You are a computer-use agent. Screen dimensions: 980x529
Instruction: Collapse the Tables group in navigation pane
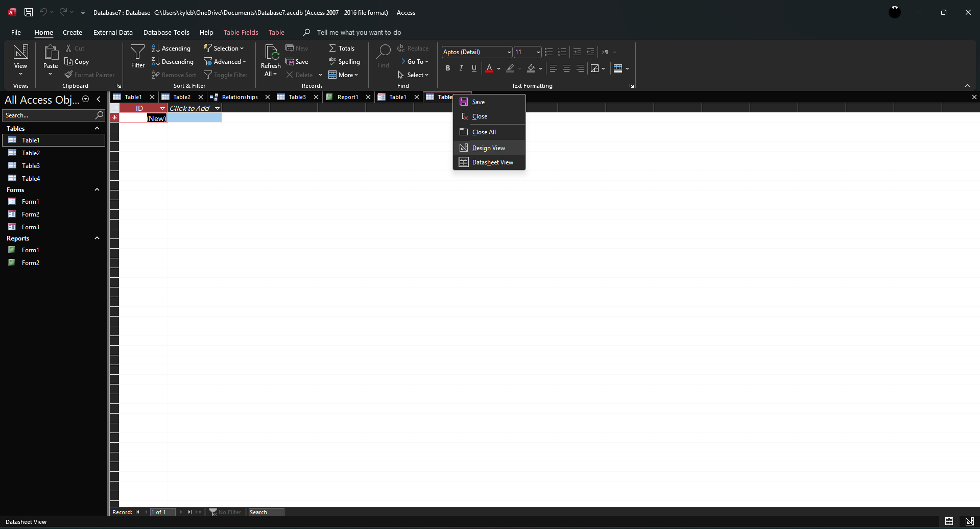click(x=97, y=129)
